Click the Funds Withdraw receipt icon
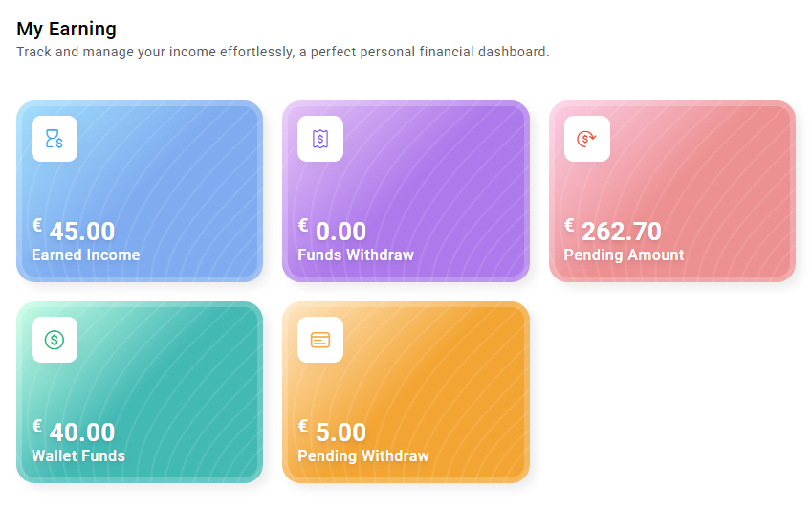Viewport: 812px width, 510px height. (320, 139)
